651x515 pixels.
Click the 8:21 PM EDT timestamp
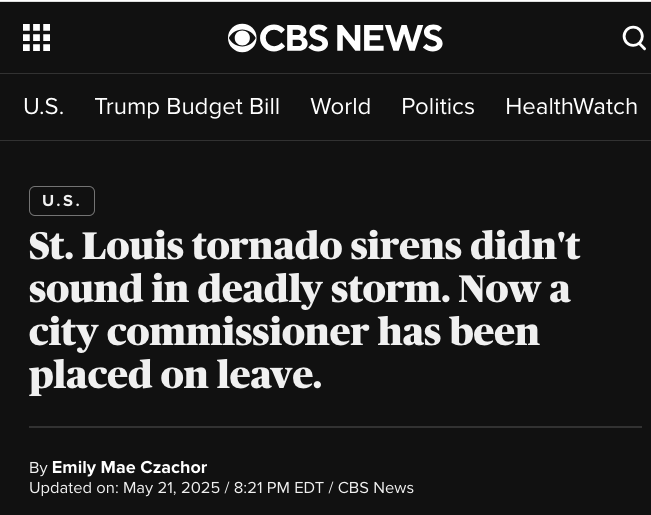pos(279,488)
